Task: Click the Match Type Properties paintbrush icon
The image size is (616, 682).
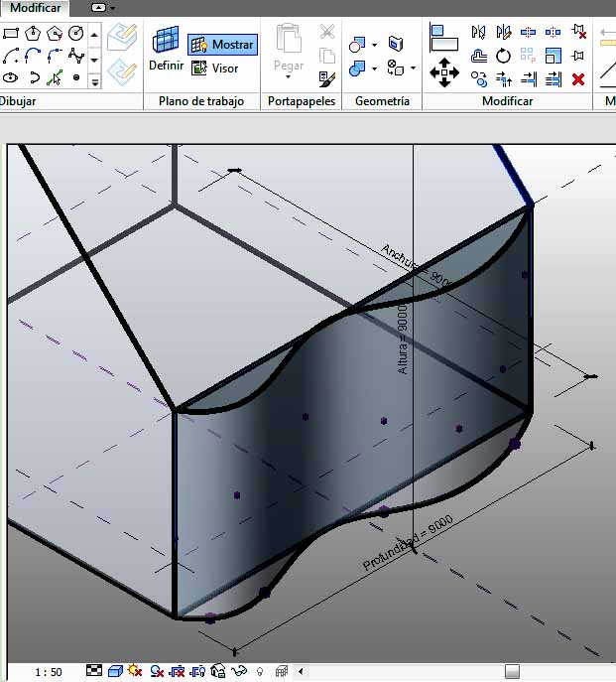Action: [327, 77]
